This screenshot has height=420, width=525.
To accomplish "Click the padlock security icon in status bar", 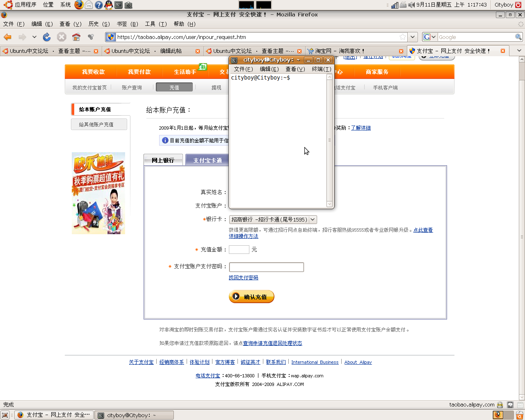I will pyautogui.click(x=500, y=405).
